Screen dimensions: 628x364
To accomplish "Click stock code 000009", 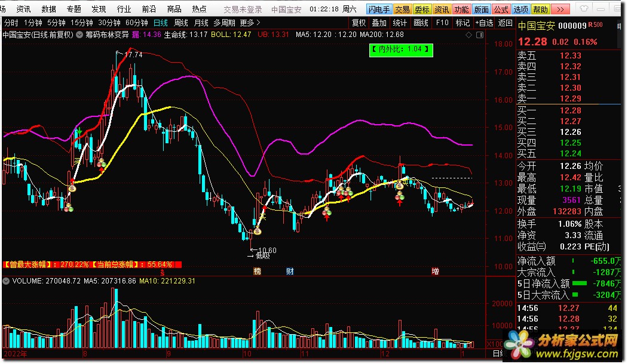I will [x=572, y=26].
